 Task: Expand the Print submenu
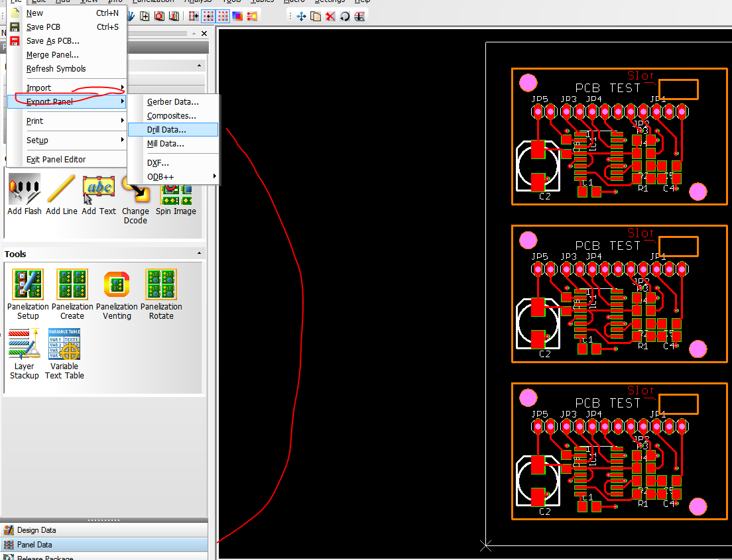click(67, 121)
